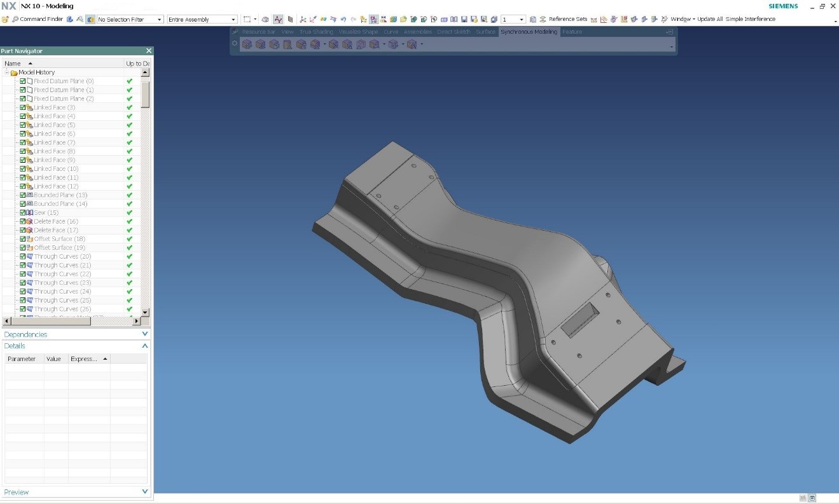The image size is (839, 504).
Task: Disable the Through Curves (22) feature checkbox
Action: pyautogui.click(x=23, y=274)
